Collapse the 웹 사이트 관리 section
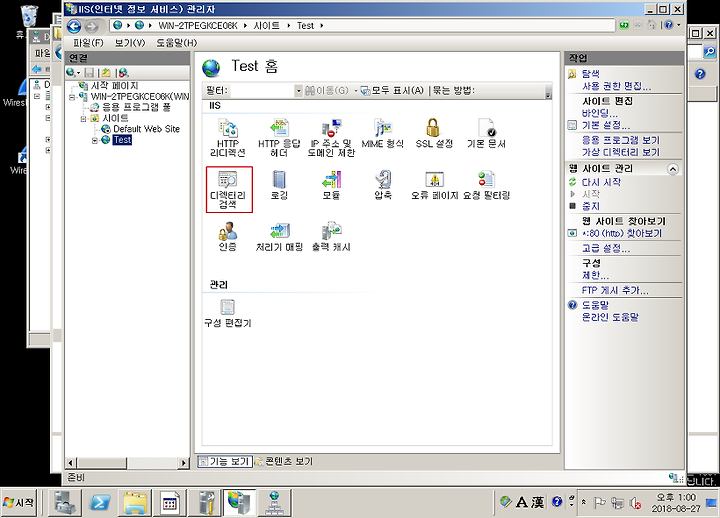720x518 pixels. click(672, 169)
